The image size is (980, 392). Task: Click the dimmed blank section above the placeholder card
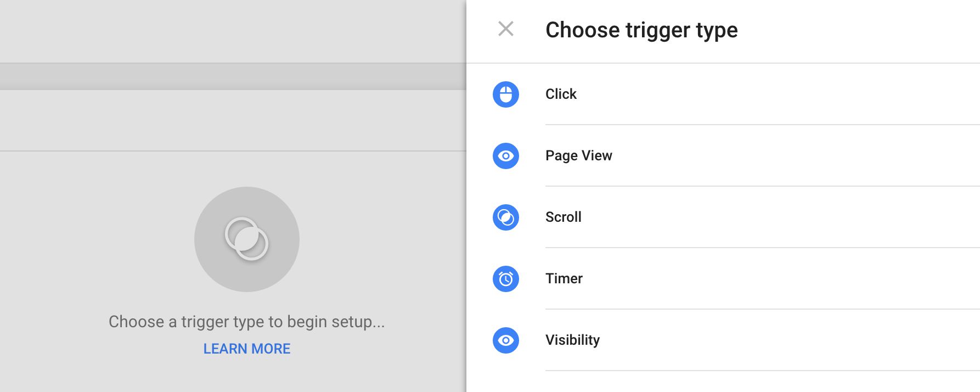click(233, 120)
